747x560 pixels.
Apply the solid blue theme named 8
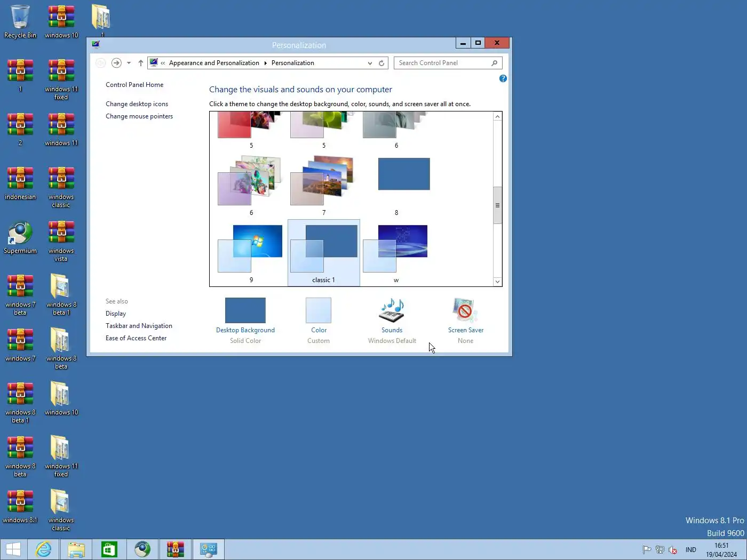(x=396, y=185)
